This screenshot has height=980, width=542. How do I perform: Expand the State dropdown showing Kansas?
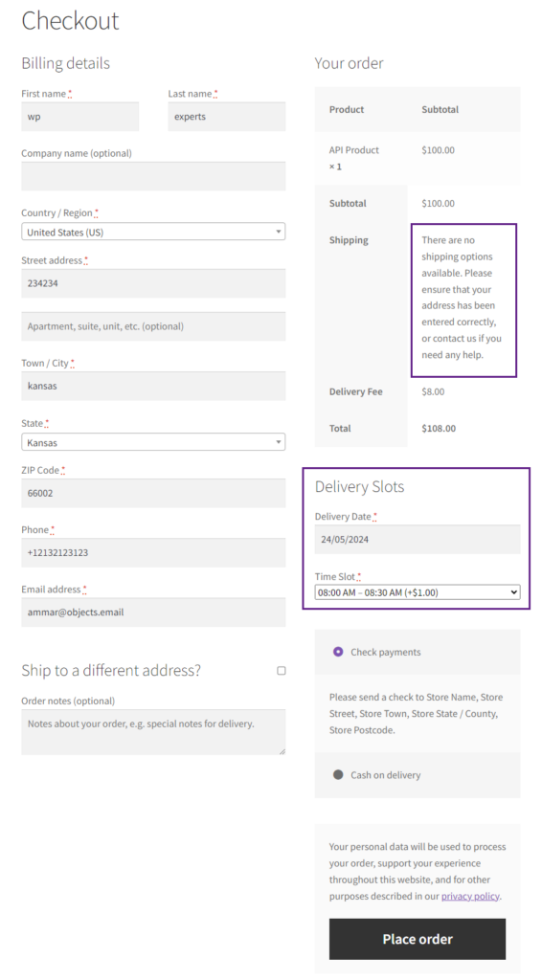(x=153, y=442)
